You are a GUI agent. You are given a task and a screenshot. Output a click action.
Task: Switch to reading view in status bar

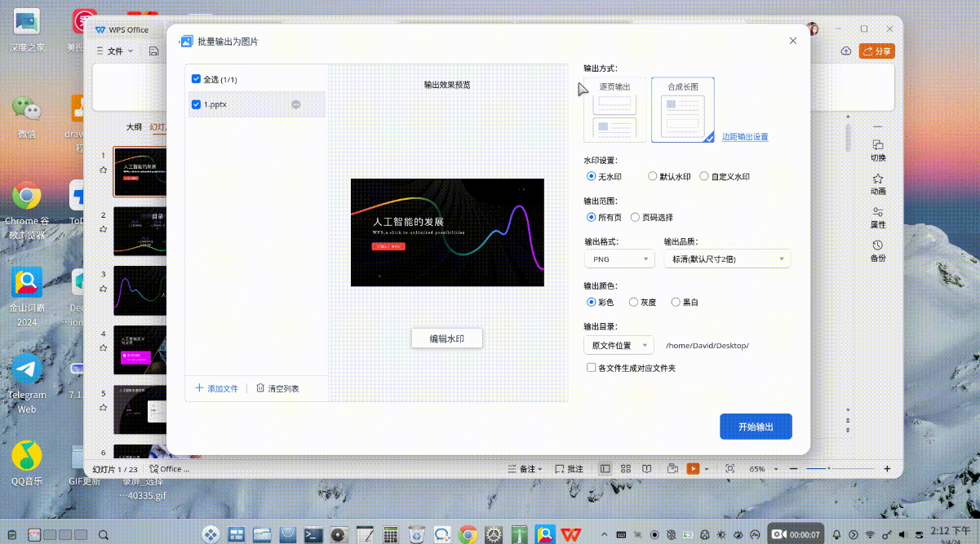coord(645,468)
